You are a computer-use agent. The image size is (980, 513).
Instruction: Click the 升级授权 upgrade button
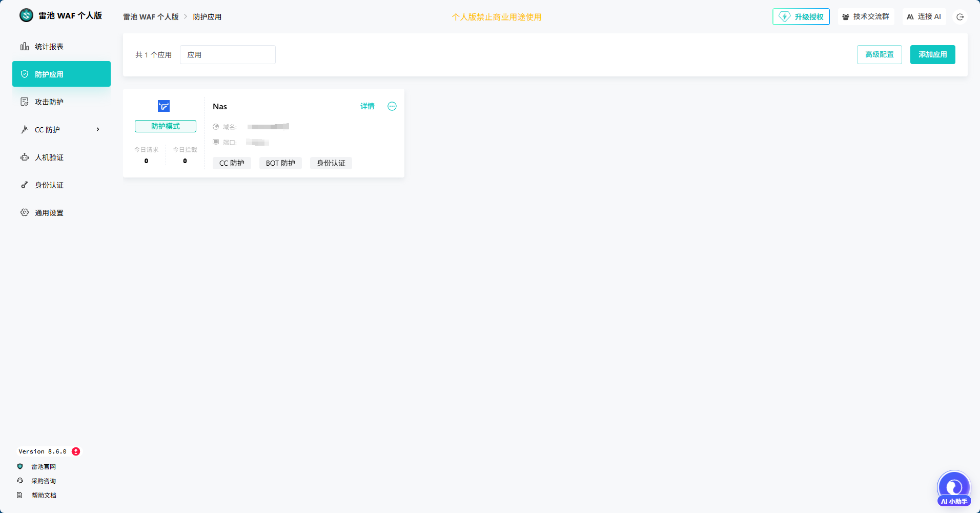point(801,16)
